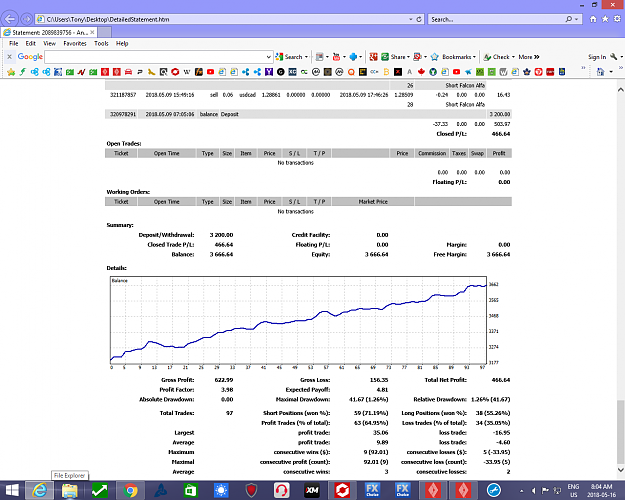Expand the Bookmarks dropdown arrow
Image resolution: width=625 pixels, height=500 pixels.
point(474,57)
